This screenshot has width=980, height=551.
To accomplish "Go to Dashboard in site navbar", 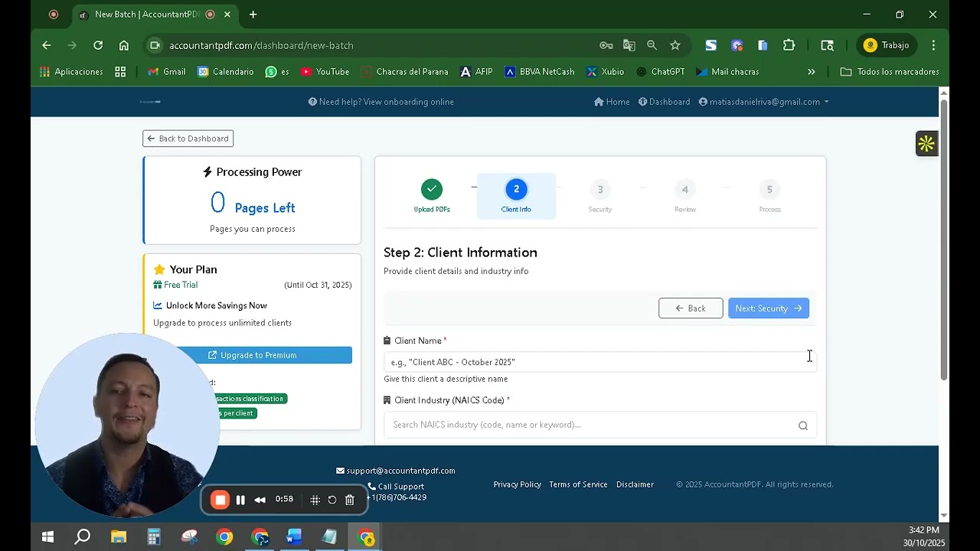I will (x=665, y=102).
